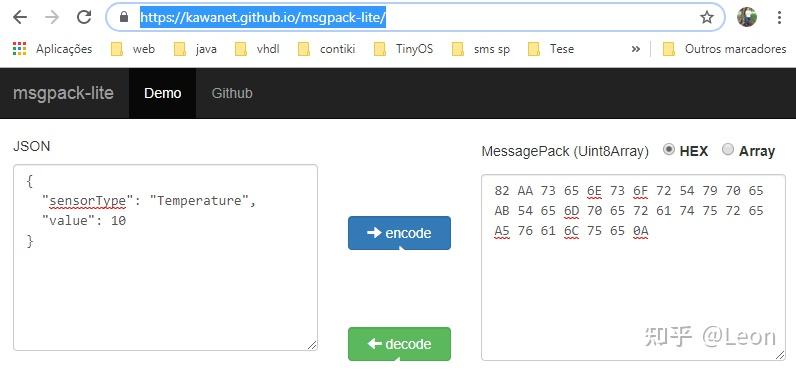Open the TinyOS bookmark folder
The width and height of the screenshot is (796, 369).
pos(404,49)
